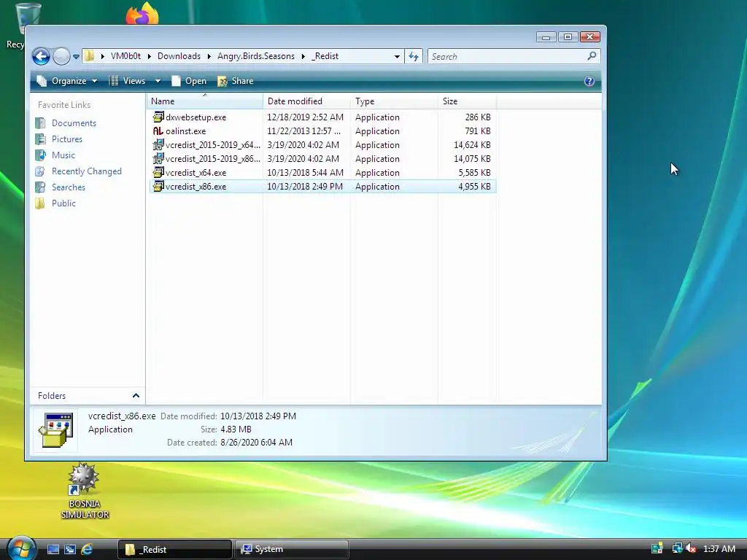Click the vcredist_x64.exe file name
This screenshot has width=747, height=560.
pos(196,172)
